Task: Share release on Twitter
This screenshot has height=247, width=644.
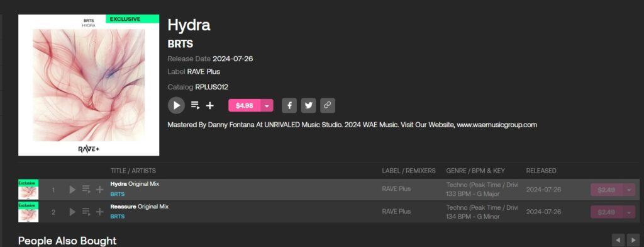Action: [x=308, y=105]
